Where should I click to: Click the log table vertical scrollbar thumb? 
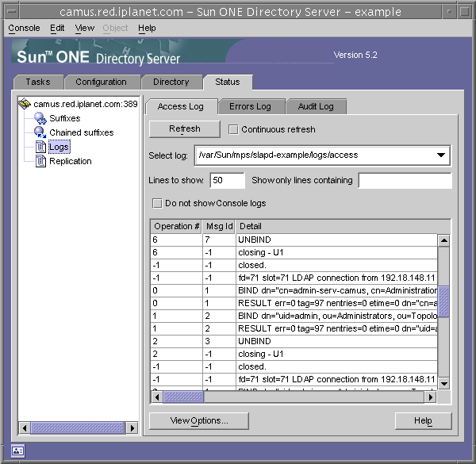pyautogui.click(x=443, y=301)
